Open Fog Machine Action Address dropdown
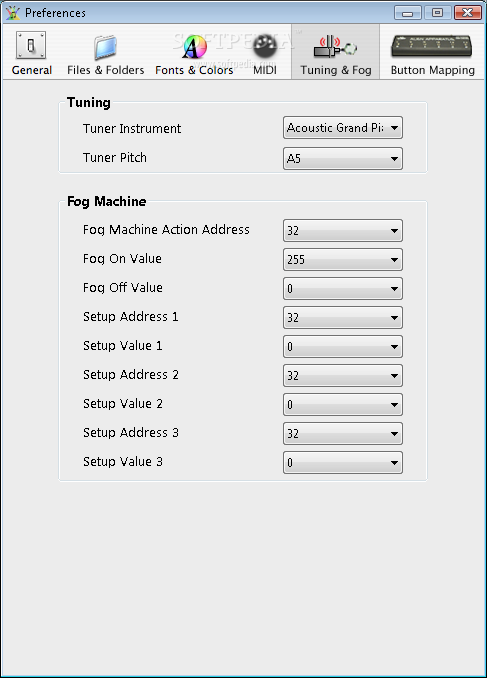 coord(343,230)
